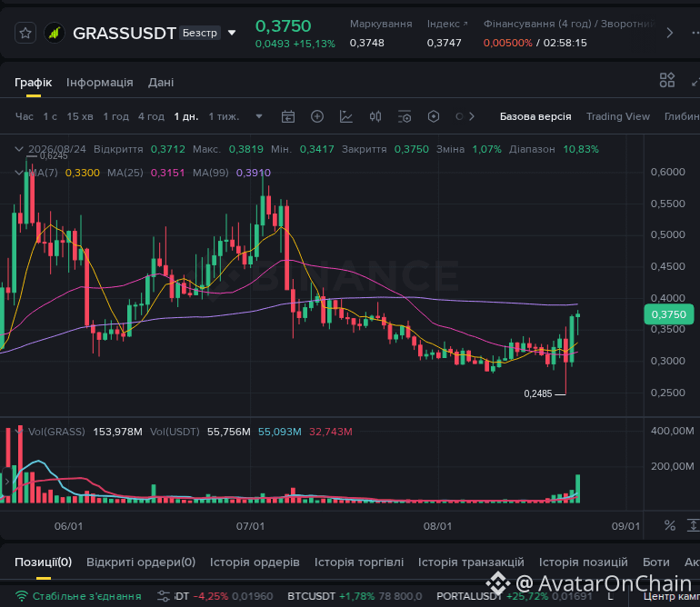Switch to Базова версія chart mode
Image resolution: width=700 pixels, height=607 pixels.
pos(535,116)
